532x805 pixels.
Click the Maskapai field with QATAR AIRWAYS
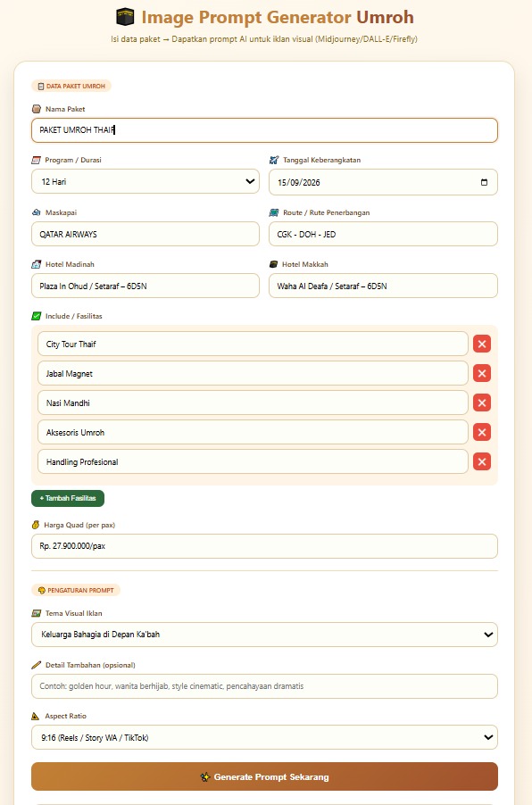click(145, 234)
